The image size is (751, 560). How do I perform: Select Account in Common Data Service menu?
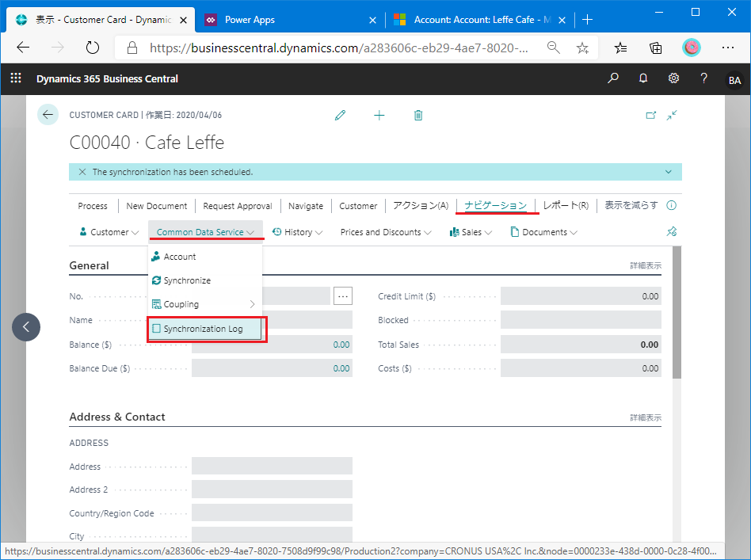pyautogui.click(x=205, y=257)
